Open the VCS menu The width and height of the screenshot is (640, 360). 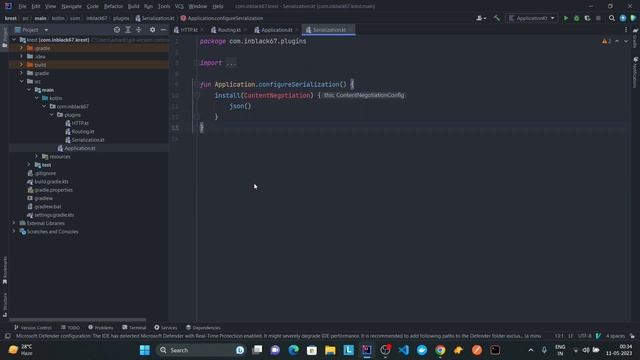coord(179,6)
